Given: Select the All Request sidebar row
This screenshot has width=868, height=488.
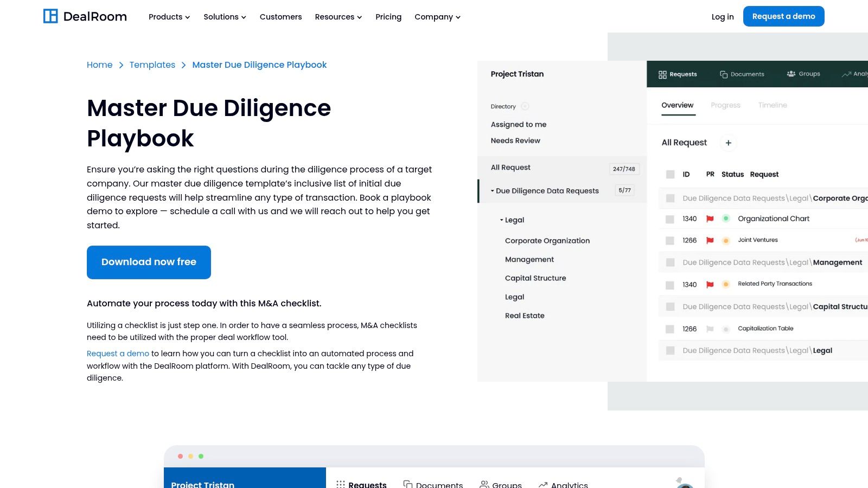Looking at the screenshot, I should coord(562,168).
